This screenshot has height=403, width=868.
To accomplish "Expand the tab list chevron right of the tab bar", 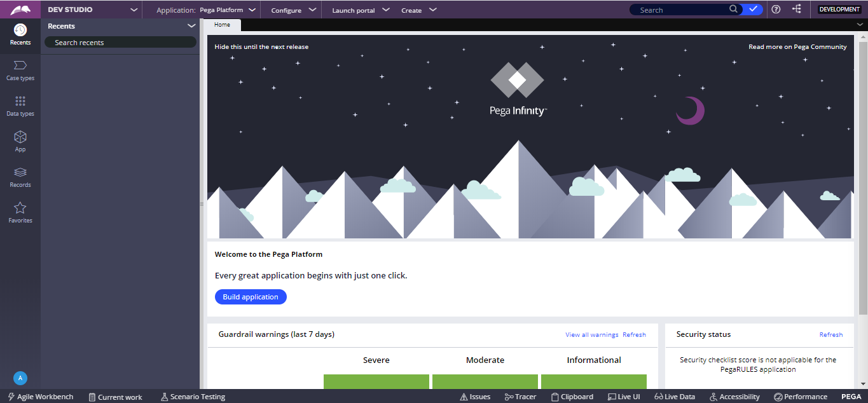I will [x=860, y=24].
